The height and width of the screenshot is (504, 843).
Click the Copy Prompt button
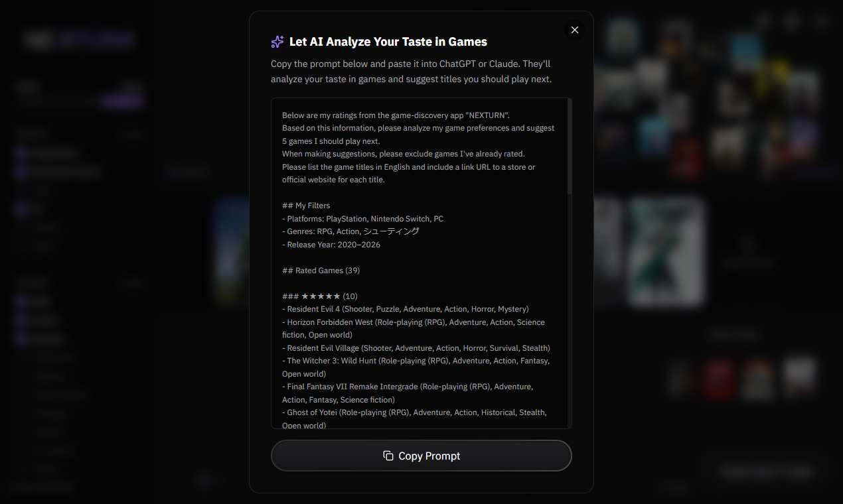click(x=421, y=456)
